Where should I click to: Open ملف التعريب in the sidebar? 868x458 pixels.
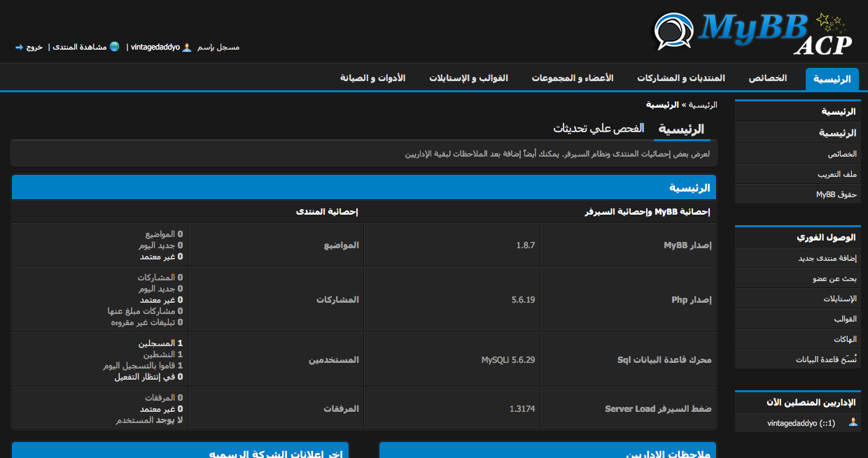(836, 174)
